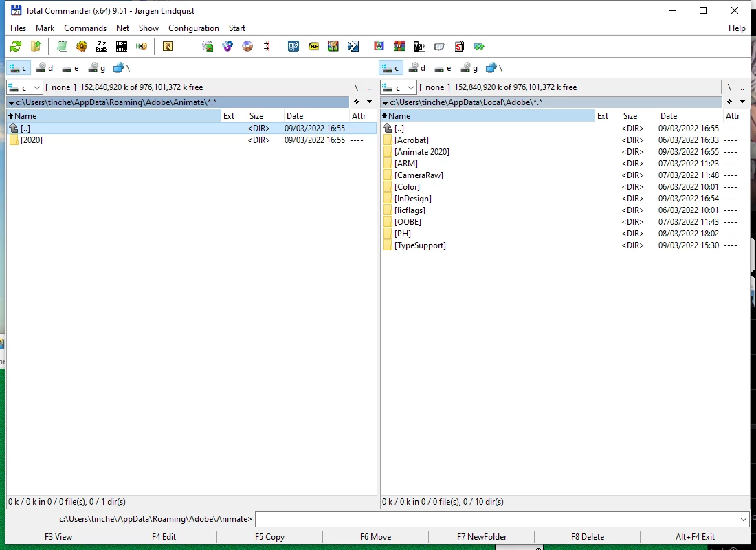Open the Configuration menu
This screenshot has height=550, width=756.
coord(194,28)
